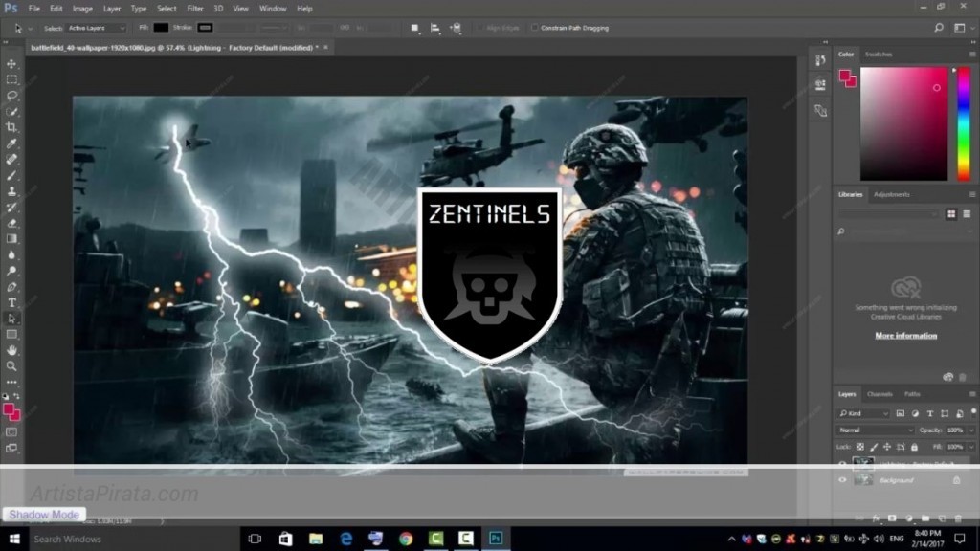Image resolution: width=980 pixels, height=551 pixels.
Task: Toggle shape layer filter in Layers panel
Action: (945, 413)
